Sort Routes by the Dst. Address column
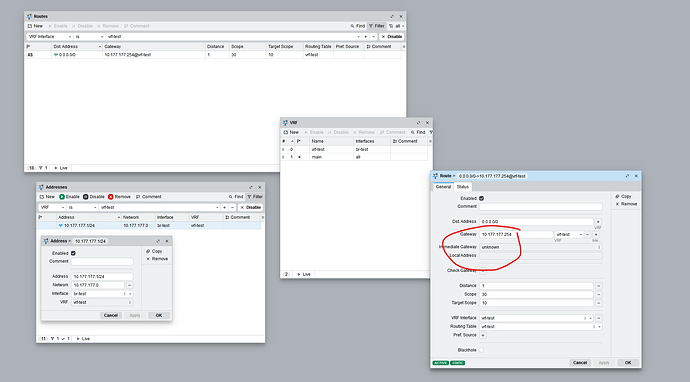Viewport: 690px width, 382px height. click(77, 46)
